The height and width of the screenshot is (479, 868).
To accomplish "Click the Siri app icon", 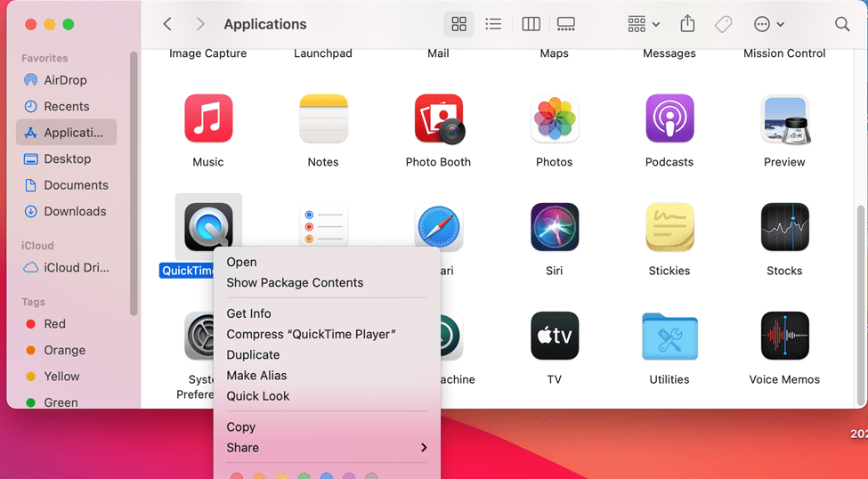I will (x=554, y=228).
